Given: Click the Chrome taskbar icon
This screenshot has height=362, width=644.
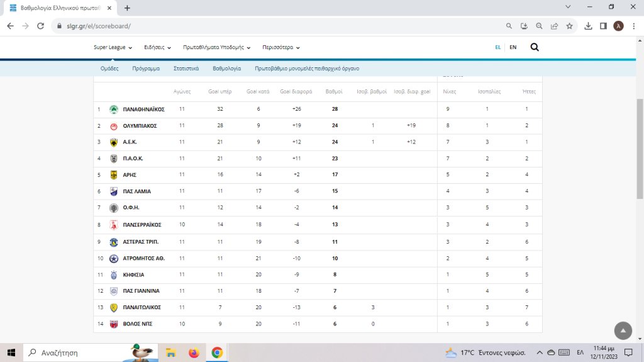Looking at the screenshot, I should click(217, 353).
